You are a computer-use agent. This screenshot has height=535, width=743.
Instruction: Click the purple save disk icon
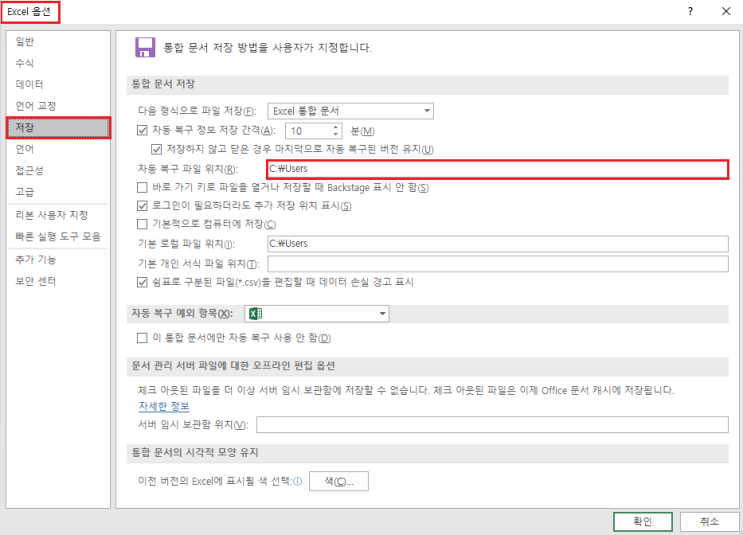coord(145,47)
